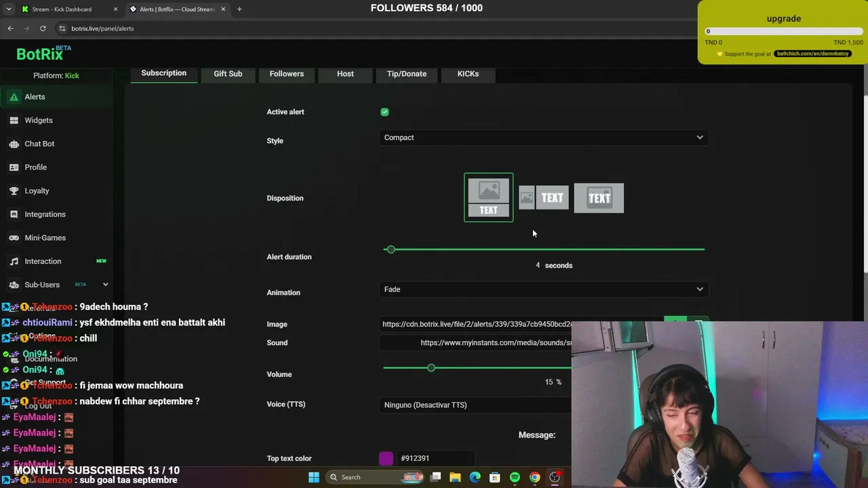Open the Loyalty section icon

pyautogui.click(x=14, y=190)
